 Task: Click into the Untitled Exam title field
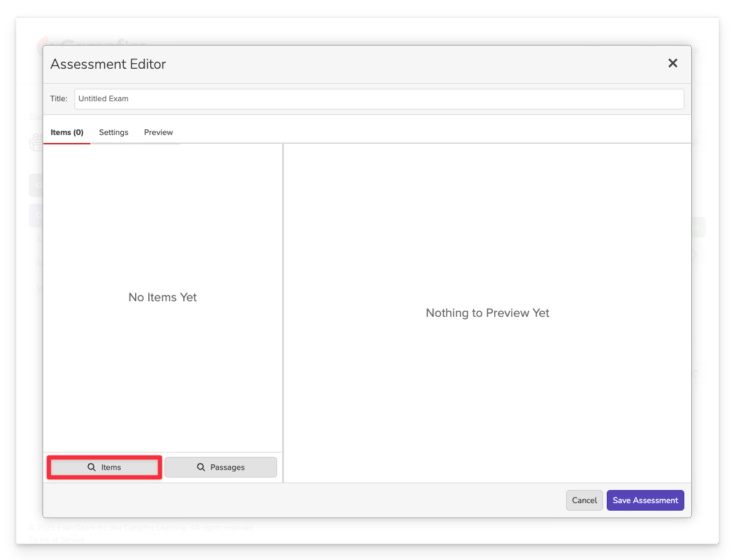pos(378,99)
